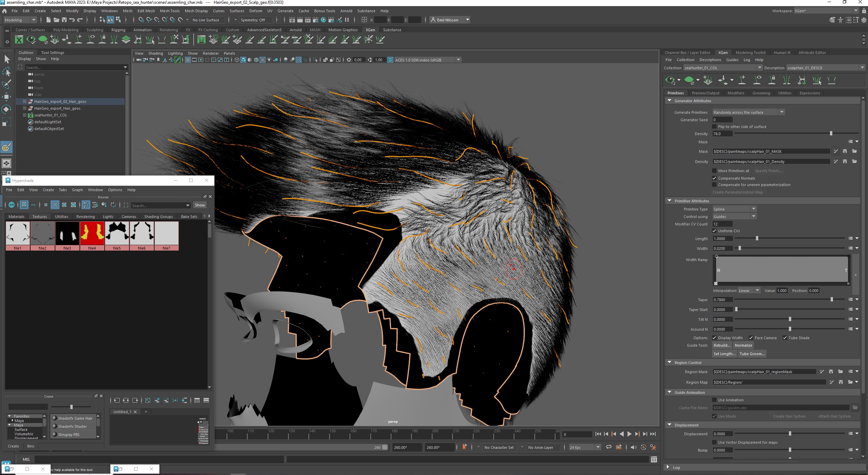This screenshot has height=475, width=868.
Task: Uncheck the Face Camera option
Action: pyautogui.click(x=751, y=337)
